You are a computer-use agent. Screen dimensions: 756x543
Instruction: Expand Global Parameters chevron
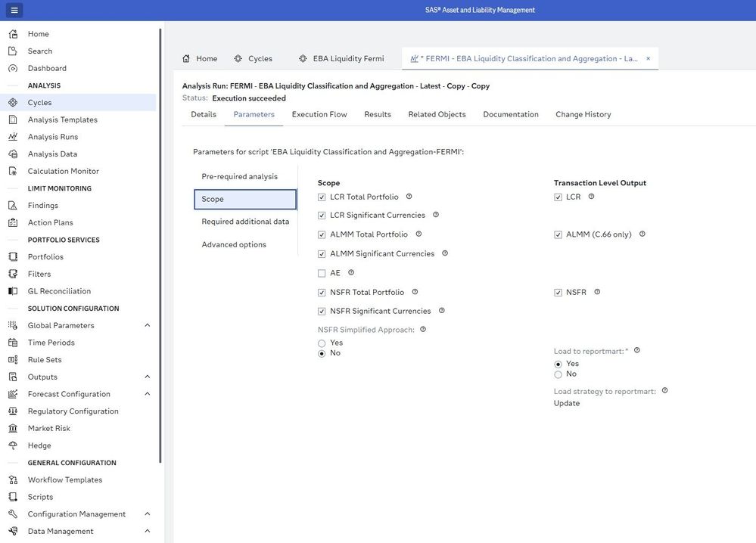click(x=148, y=325)
